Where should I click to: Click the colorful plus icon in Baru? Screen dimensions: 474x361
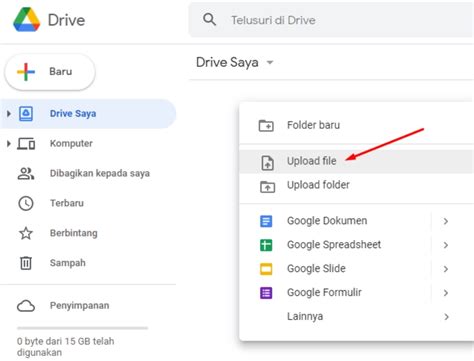coord(26,72)
